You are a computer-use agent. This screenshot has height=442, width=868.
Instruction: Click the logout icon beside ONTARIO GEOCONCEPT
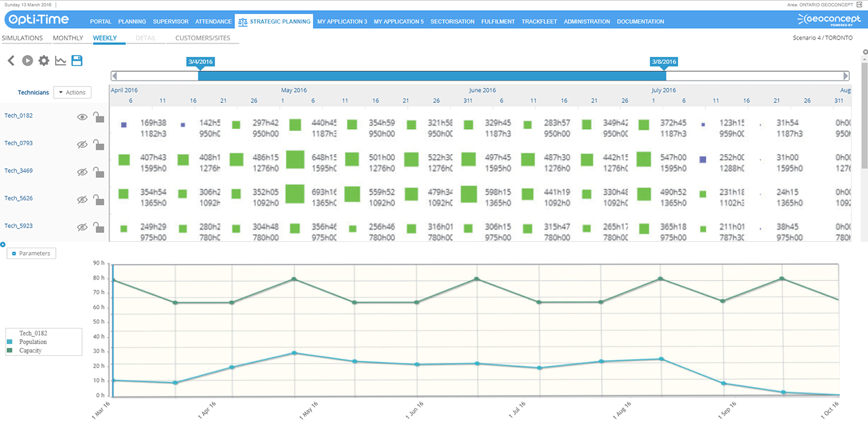tap(860, 4)
